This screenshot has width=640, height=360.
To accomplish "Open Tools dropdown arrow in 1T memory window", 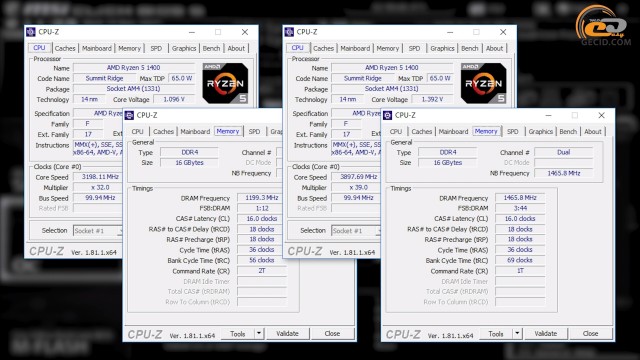I will tap(517, 333).
